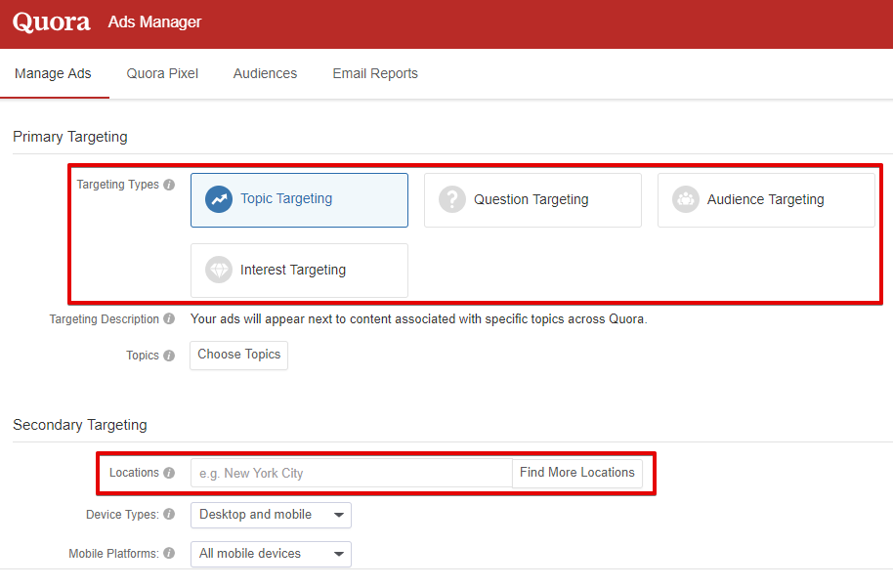Open the All mobile devices dropdown
The height and width of the screenshot is (588, 893).
271,553
